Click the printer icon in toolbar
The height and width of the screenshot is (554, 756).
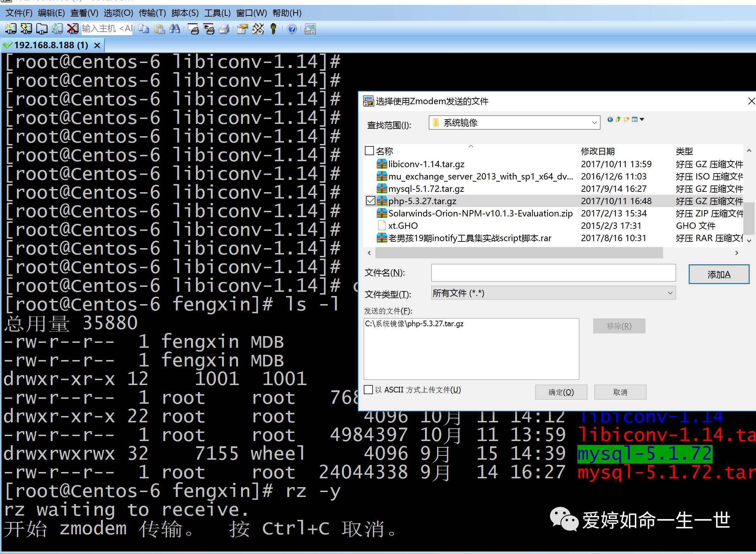(224, 29)
